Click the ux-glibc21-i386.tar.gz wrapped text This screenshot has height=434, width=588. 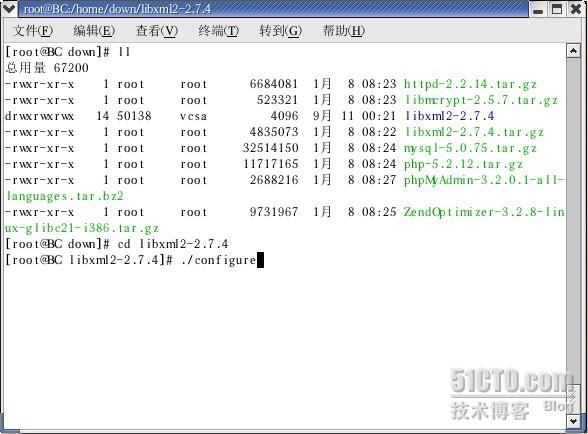tap(82, 228)
